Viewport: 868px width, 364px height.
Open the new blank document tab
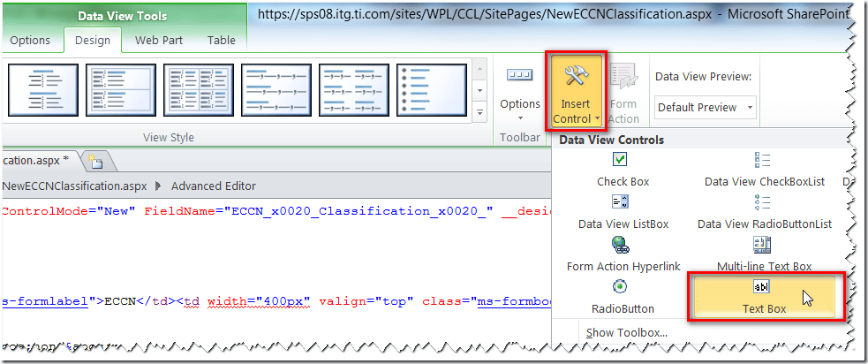pos(94,161)
